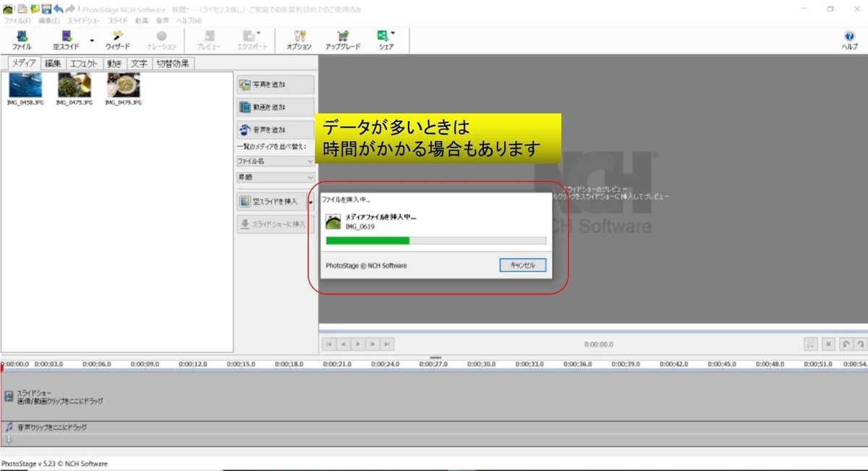
Task: Switch to the エフェクト tab
Action: coord(84,64)
